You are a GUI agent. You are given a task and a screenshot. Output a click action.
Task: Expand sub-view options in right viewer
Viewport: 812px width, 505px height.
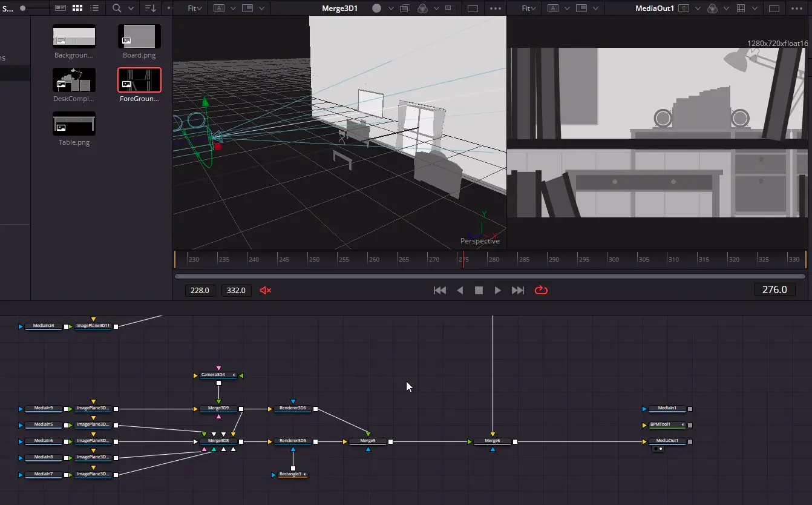tap(595, 8)
